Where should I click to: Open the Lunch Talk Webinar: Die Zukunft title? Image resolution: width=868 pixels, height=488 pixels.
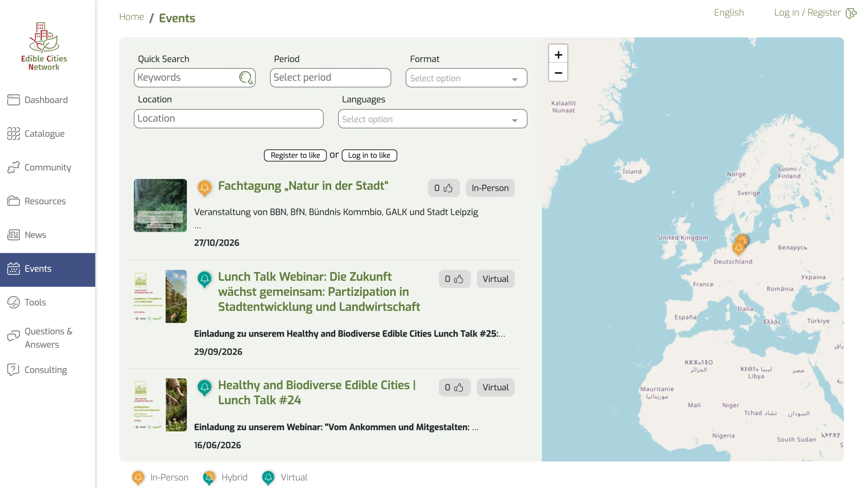point(319,291)
